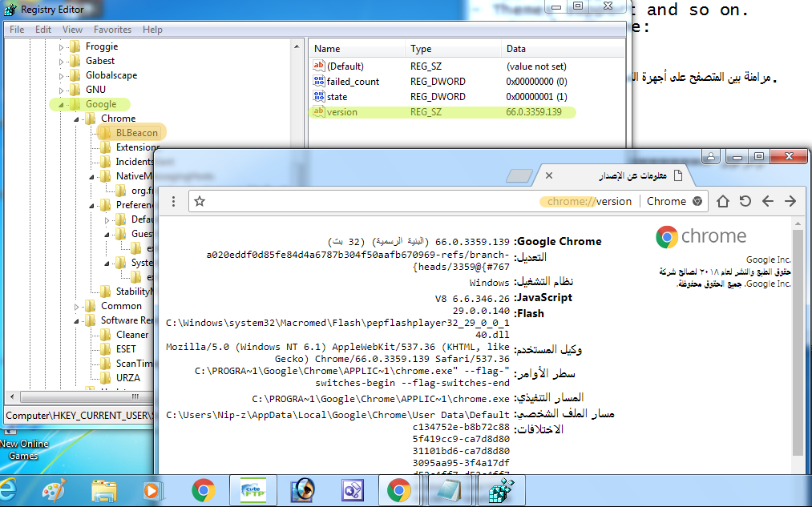The height and width of the screenshot is (507, 812).
Task: Click the Chrome page scrollbar up arrow
Action: [798, 223]
